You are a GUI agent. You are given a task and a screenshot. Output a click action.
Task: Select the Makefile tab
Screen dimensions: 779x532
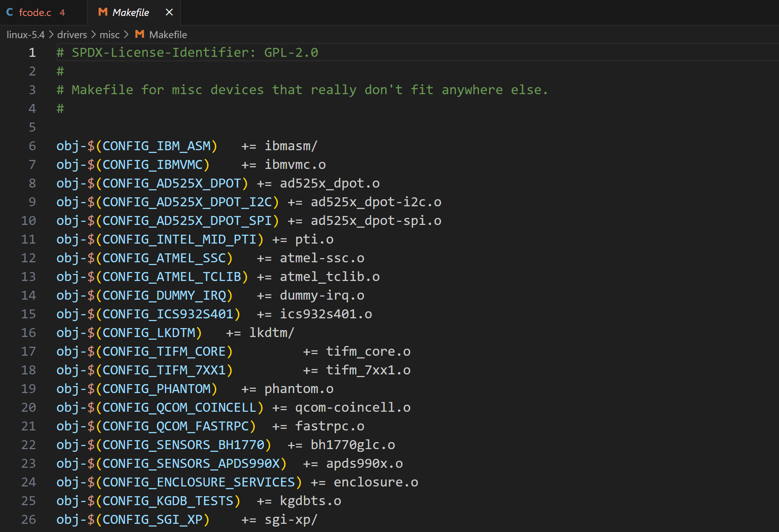tap(130, 12)
